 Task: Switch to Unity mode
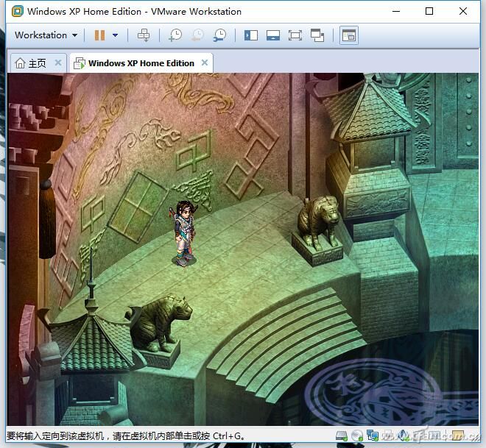(317, 35)
